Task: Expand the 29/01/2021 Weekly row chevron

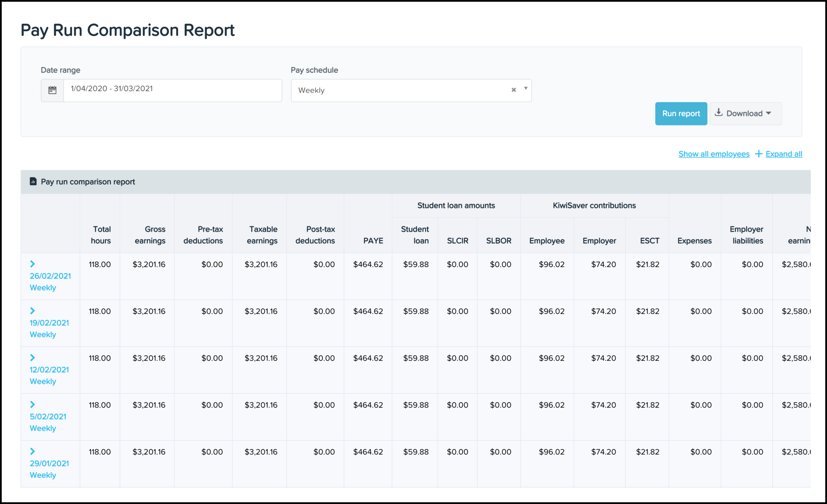Action: click(32, 452)
